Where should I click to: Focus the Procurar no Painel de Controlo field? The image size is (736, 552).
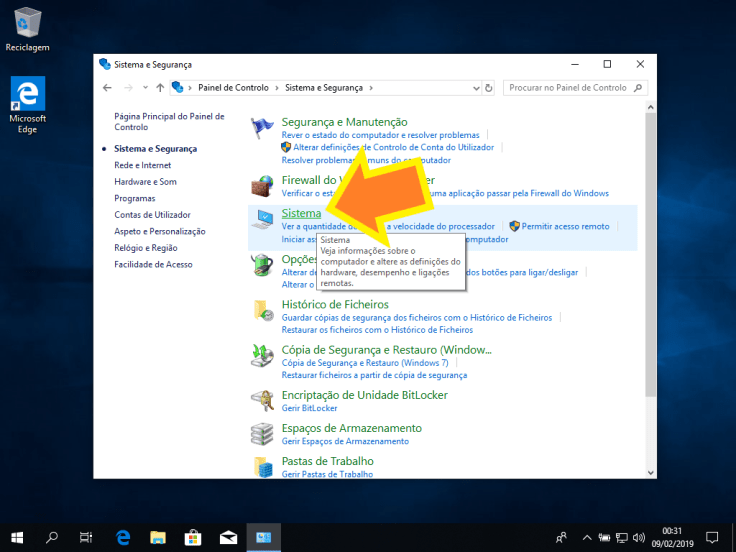(570, 88)
